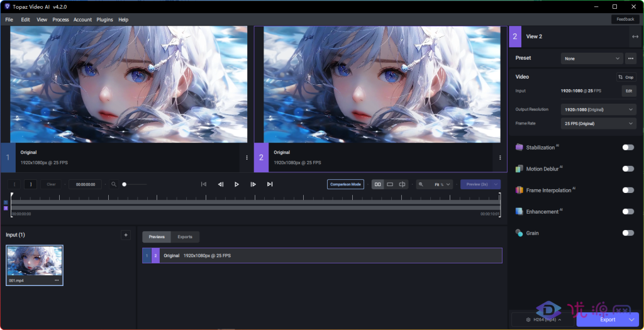Add input with the plus button
This screenshot has width=644, height=330.
126,235
